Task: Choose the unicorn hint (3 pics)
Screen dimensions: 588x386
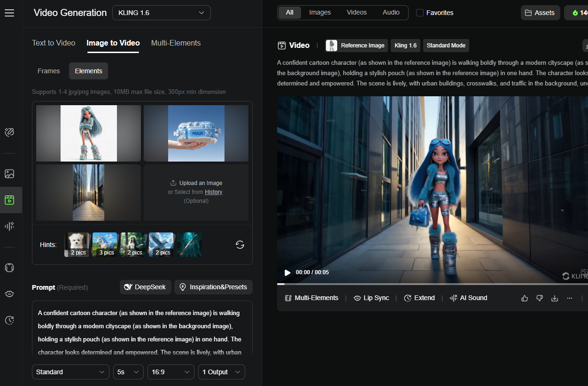Action: point(105,245)
